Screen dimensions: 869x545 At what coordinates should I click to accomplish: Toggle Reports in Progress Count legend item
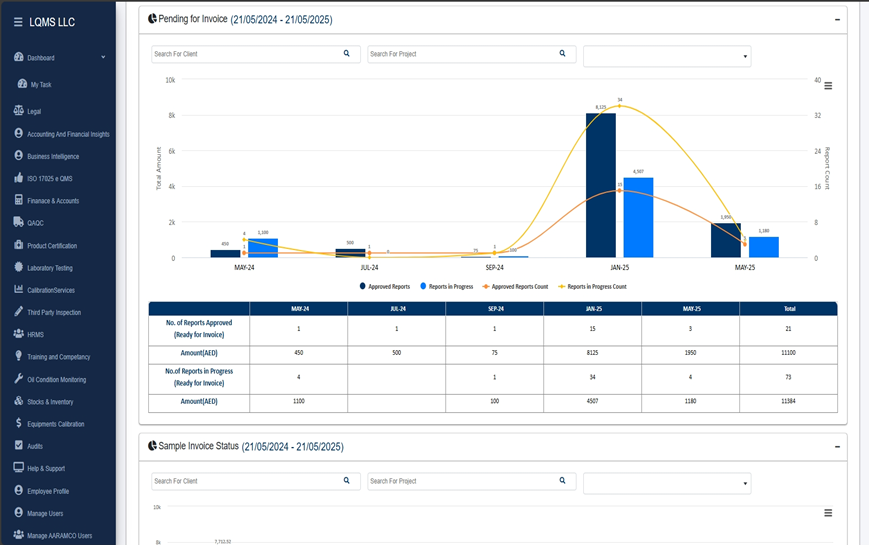594,287
